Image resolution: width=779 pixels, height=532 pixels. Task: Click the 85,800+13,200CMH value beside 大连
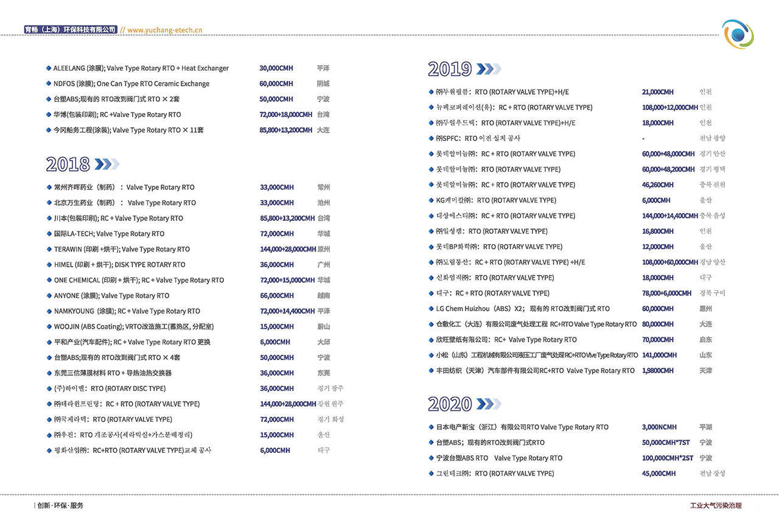[286, 130]
